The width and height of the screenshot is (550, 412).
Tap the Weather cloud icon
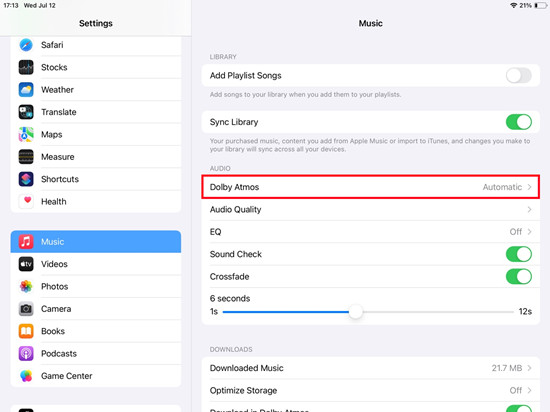coord(26,90)
